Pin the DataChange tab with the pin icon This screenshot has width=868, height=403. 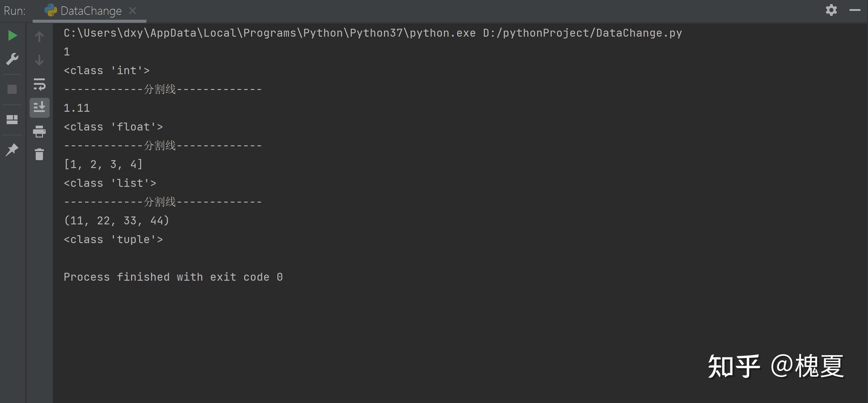point(12,149)
